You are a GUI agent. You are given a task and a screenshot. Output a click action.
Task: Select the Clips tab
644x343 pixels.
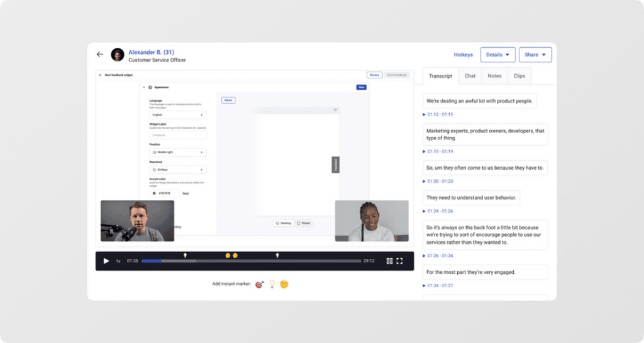click(519, 76)
